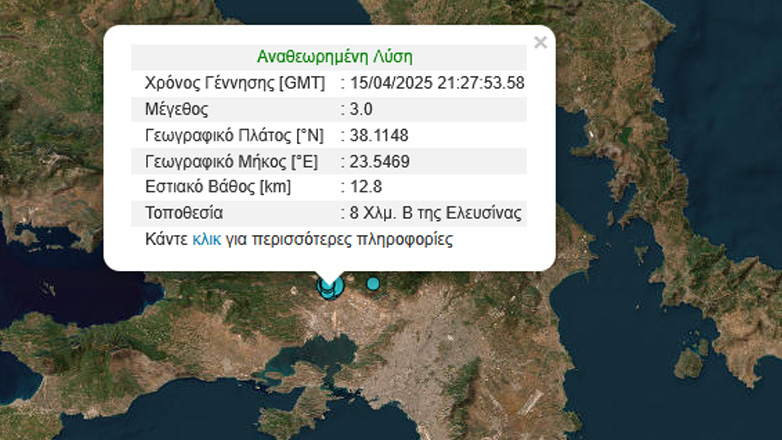
Task: Select the focal depth value 12.8
Action: 366,187
